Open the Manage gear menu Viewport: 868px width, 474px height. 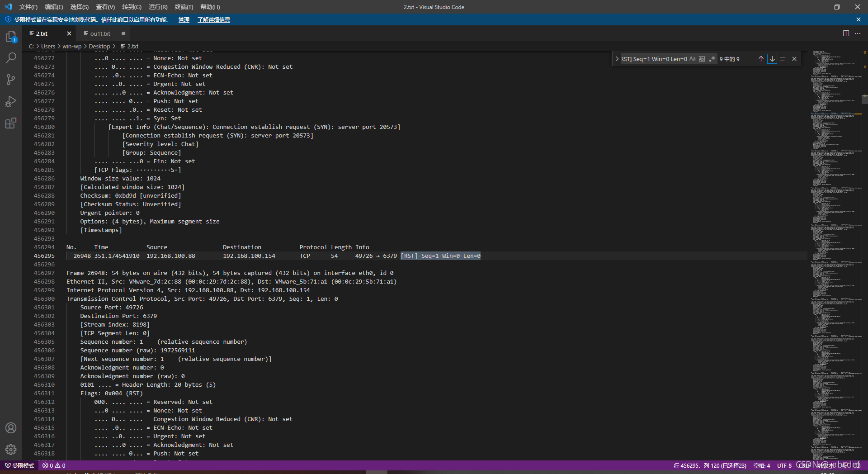click(11, 450)
